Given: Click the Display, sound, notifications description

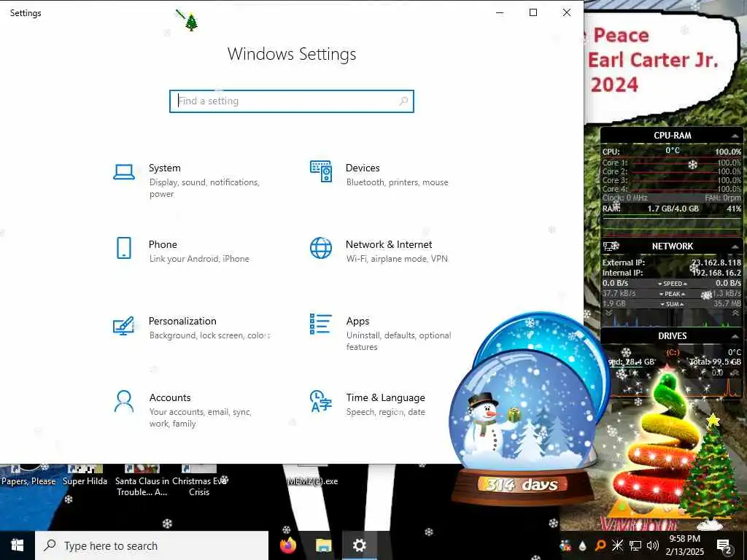Looking at the screenshot, I should [x=204, y=187].
